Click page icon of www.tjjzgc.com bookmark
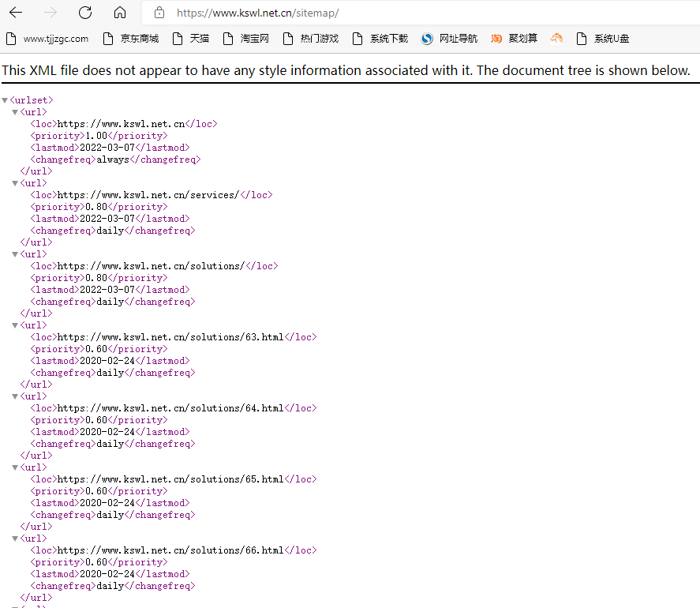The height and width of the screenshot is (608, 700). tap(11, 39)
